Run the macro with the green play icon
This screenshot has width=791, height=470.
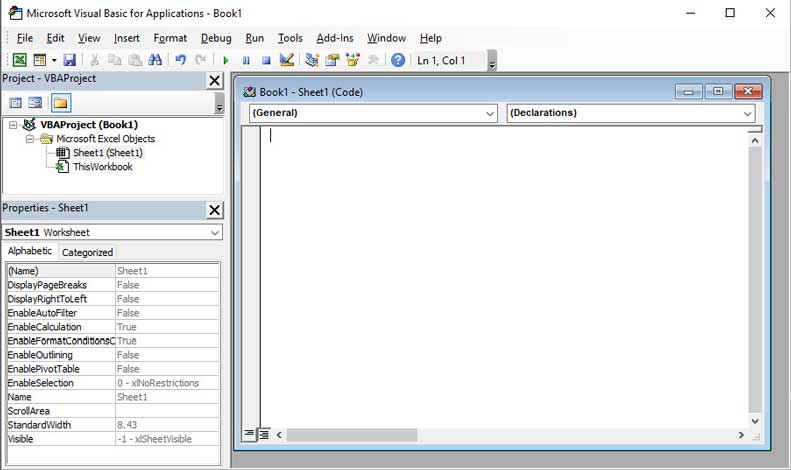point(225,61)
